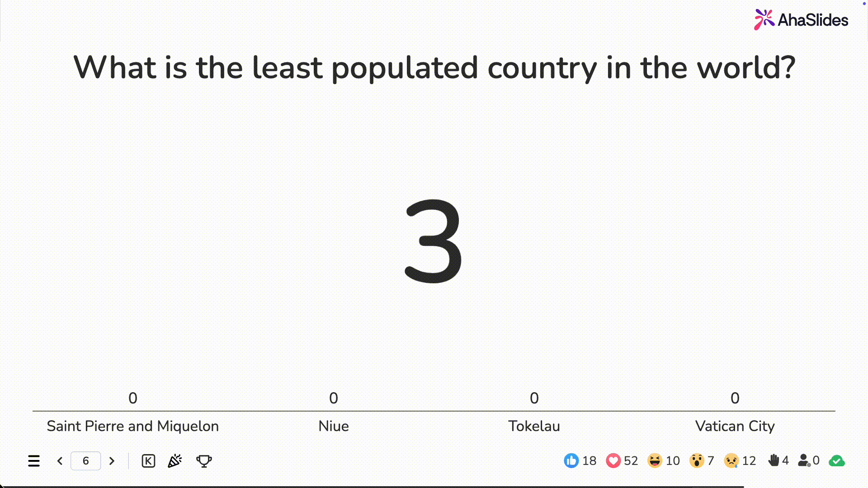Select the Tokelau answer label
The image size is (868, 488).
[534, 426]
